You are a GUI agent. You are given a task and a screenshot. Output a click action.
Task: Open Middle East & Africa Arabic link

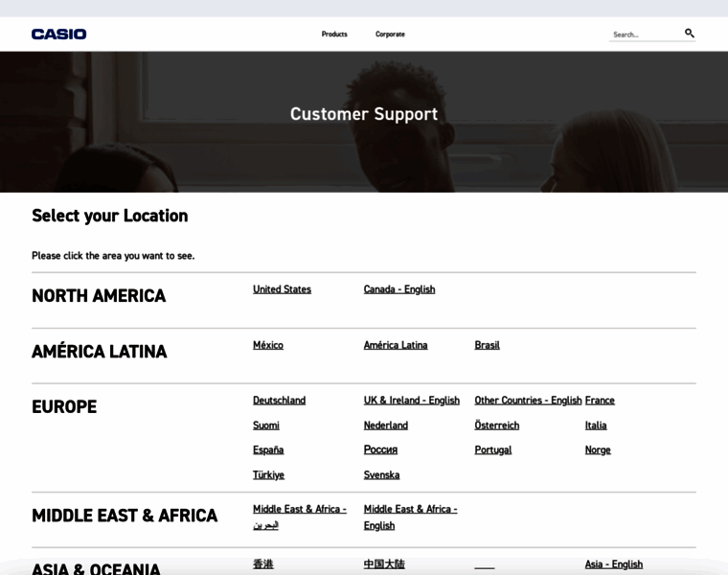click(x=300, y=517)
